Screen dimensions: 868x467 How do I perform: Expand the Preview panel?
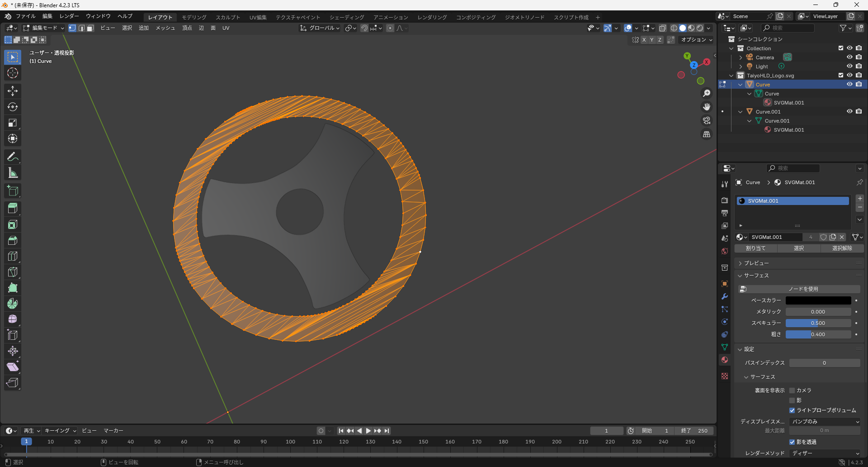(756, 263)
